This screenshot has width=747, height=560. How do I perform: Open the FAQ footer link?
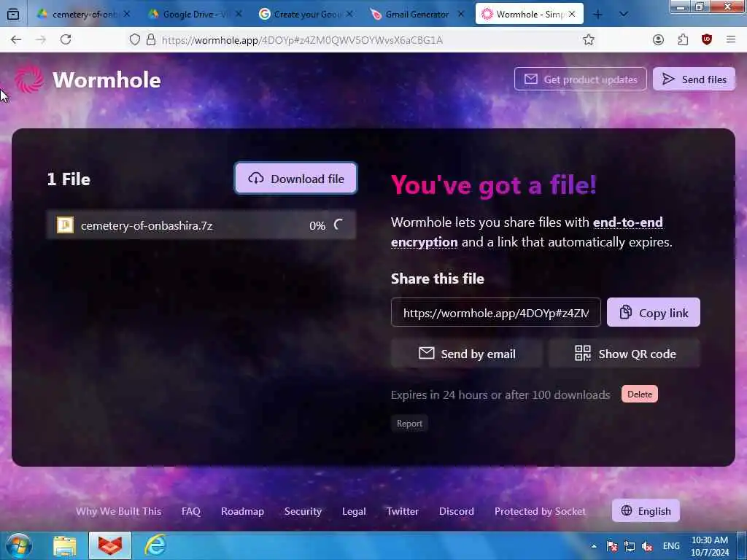191,511
